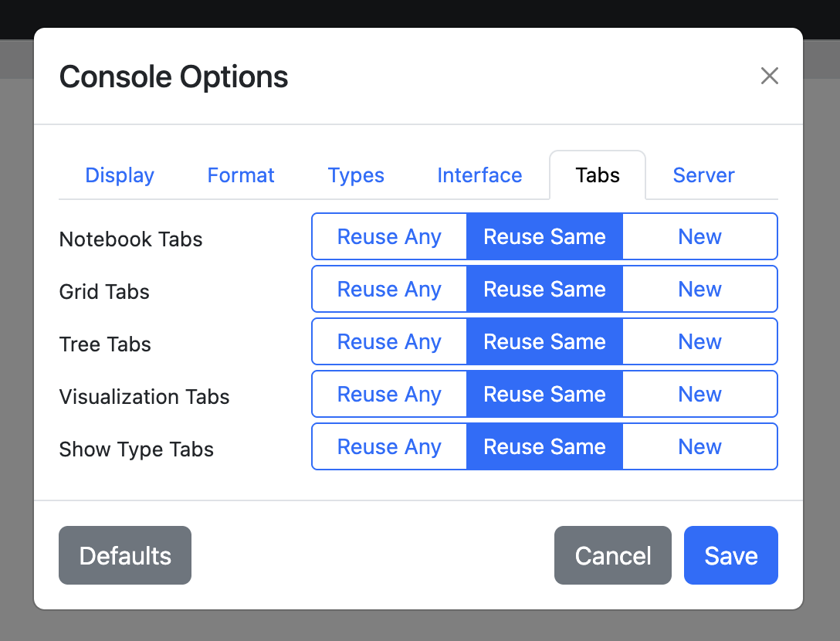Choose Reuse Any for Visualization Tabs
This screenshot has height=641, width=840.
coord(389,394)
